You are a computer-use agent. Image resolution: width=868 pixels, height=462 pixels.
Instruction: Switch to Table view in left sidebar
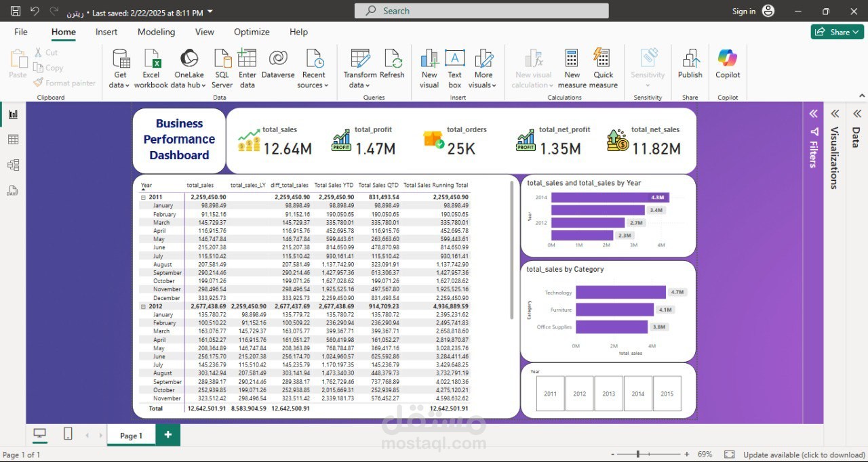click(x=12, y=140)
